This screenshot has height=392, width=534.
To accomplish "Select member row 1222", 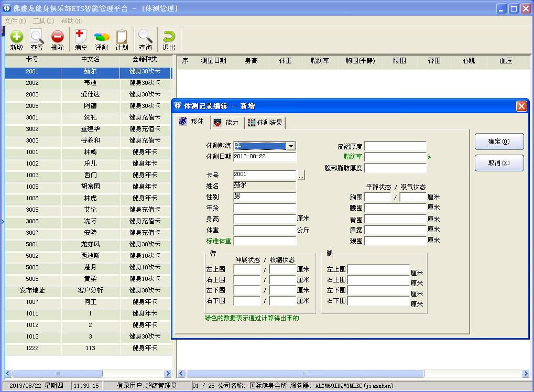I will point(89,348).
